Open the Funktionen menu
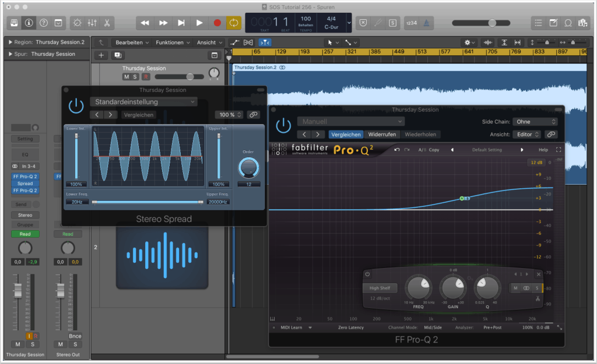Image resolution: width=597 pixels, height=364 pixels. click(x=173, y=43)
